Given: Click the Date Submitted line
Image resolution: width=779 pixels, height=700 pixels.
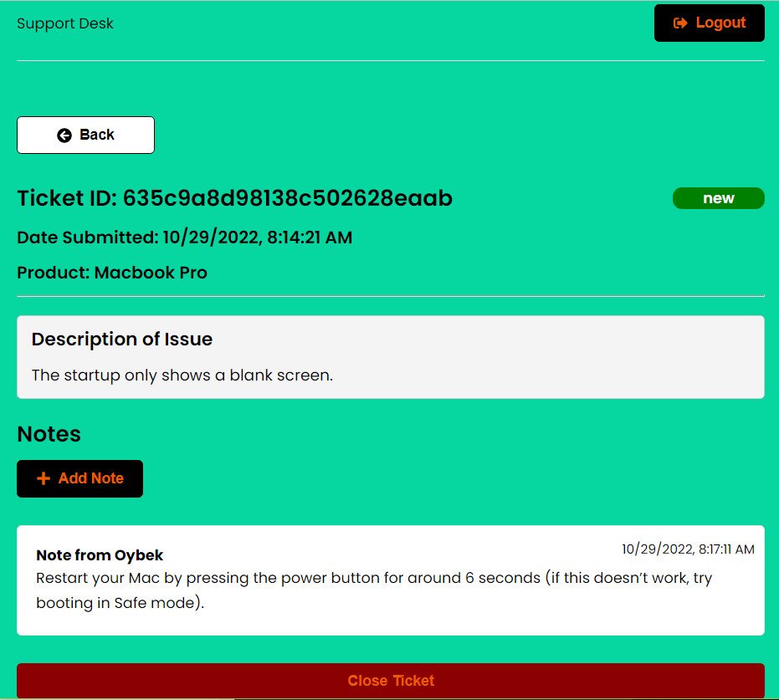Looking at the screenshot, I should pos(184,238).
